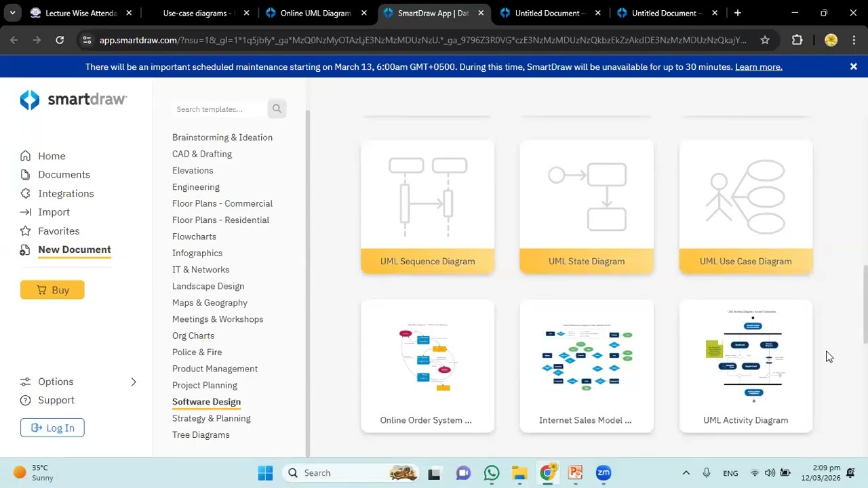Click the Import arrow icon

tap(25, 212)
